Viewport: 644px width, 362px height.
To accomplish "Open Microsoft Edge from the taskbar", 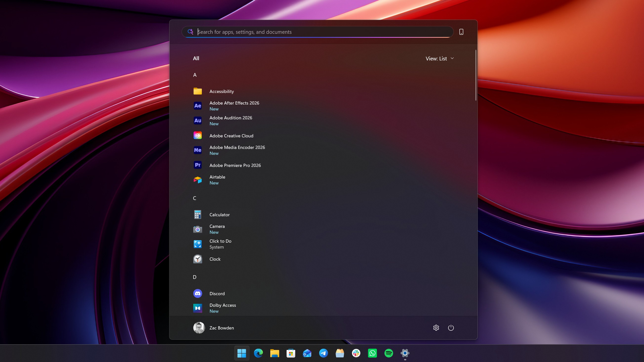I will [x=258, y=353].
